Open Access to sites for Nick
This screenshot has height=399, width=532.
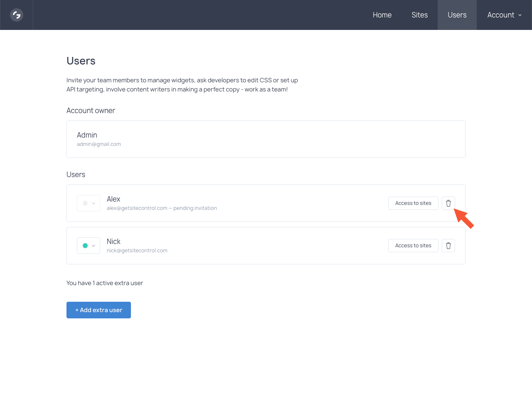click(413, 246)
